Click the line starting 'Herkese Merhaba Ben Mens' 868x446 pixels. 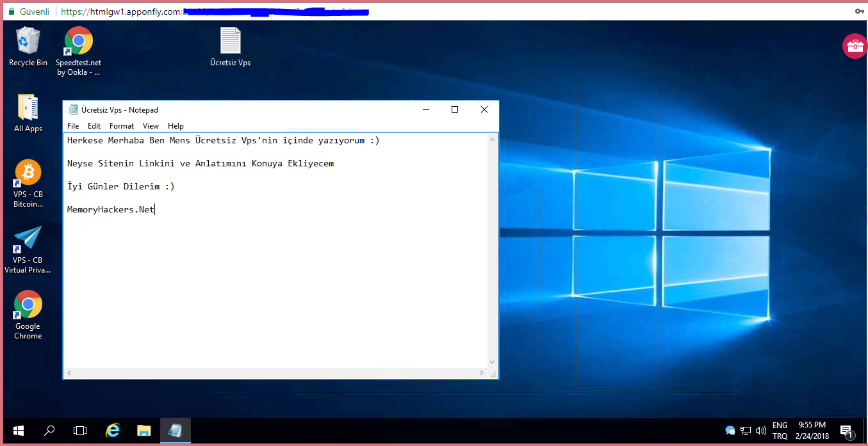[x=224, y=140]
